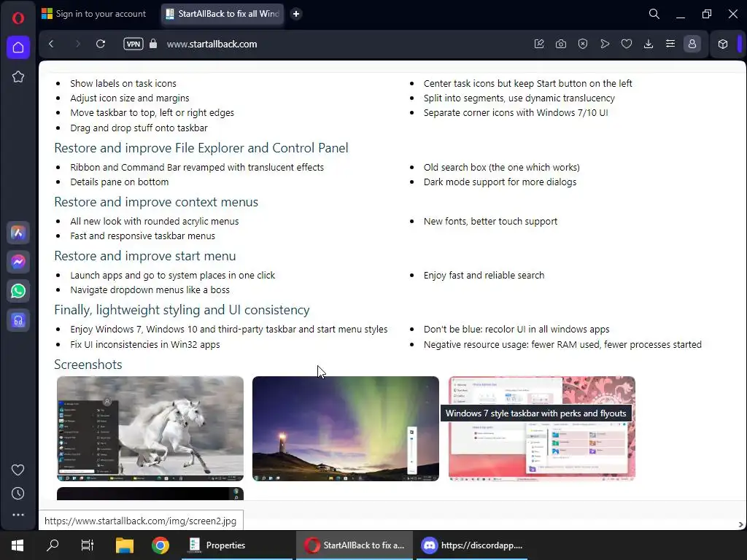Viewport: 747px width, 560px height.
Task: Open the music player sidebar icon
Action: pos(18,321)
